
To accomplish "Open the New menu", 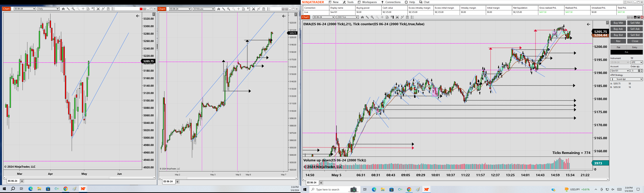I will tap(333, 2).
